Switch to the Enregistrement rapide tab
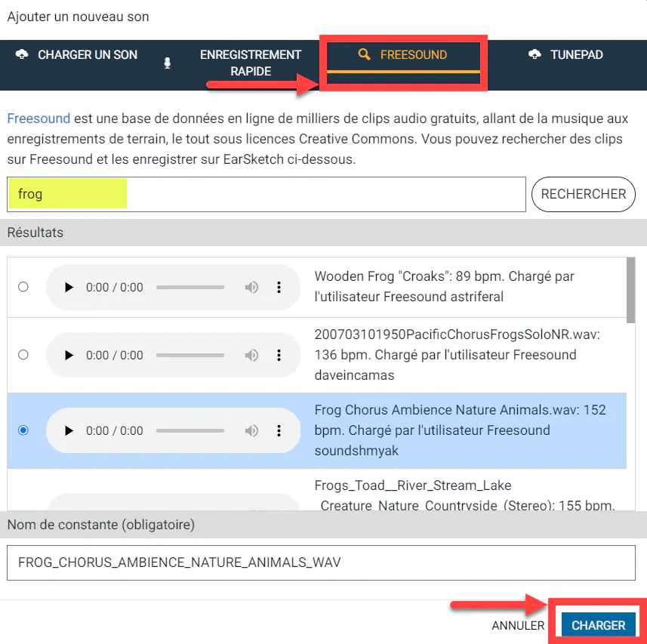The height and width of the screenshot is (644, 647). click(233, 63)
